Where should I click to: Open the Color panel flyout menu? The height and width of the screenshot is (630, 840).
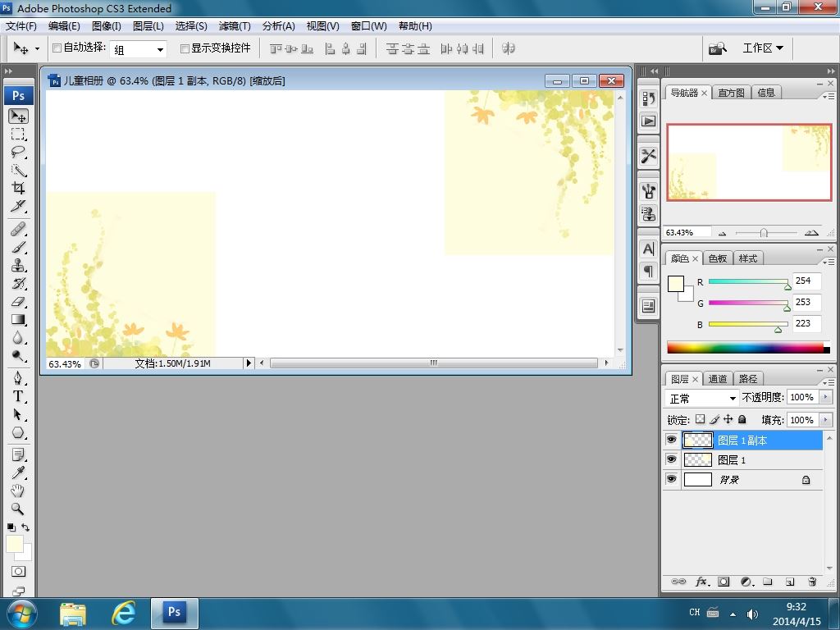tap(829, 262)
